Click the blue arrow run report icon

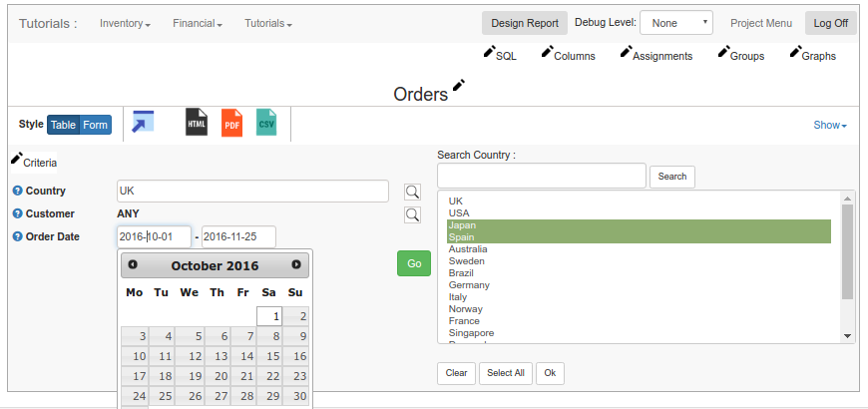point(144,122)
